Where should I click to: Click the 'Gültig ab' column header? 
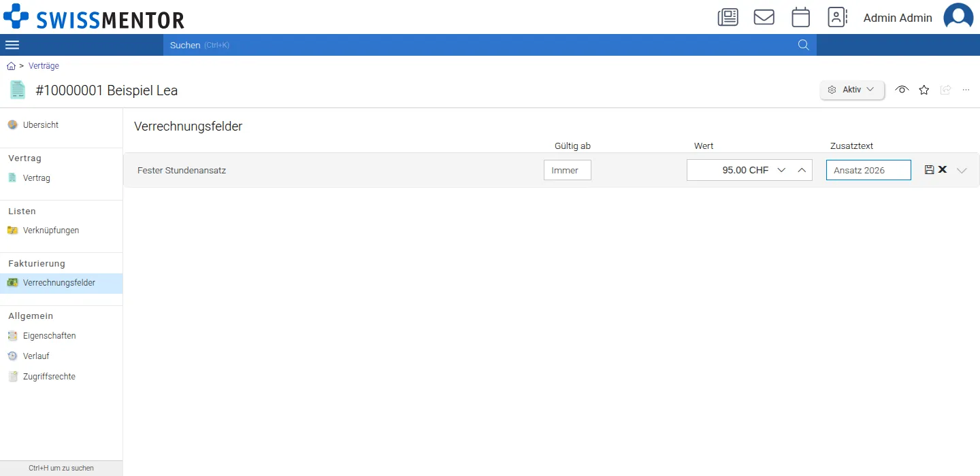(x=572, y=146)
